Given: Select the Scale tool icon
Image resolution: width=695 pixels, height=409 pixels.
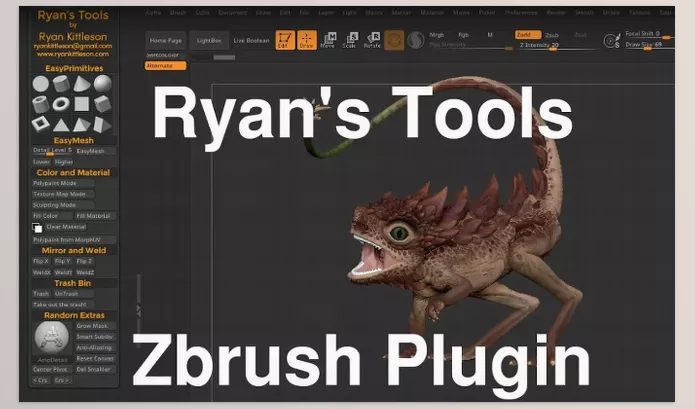Looking at the screenshot, I should 350,40.
